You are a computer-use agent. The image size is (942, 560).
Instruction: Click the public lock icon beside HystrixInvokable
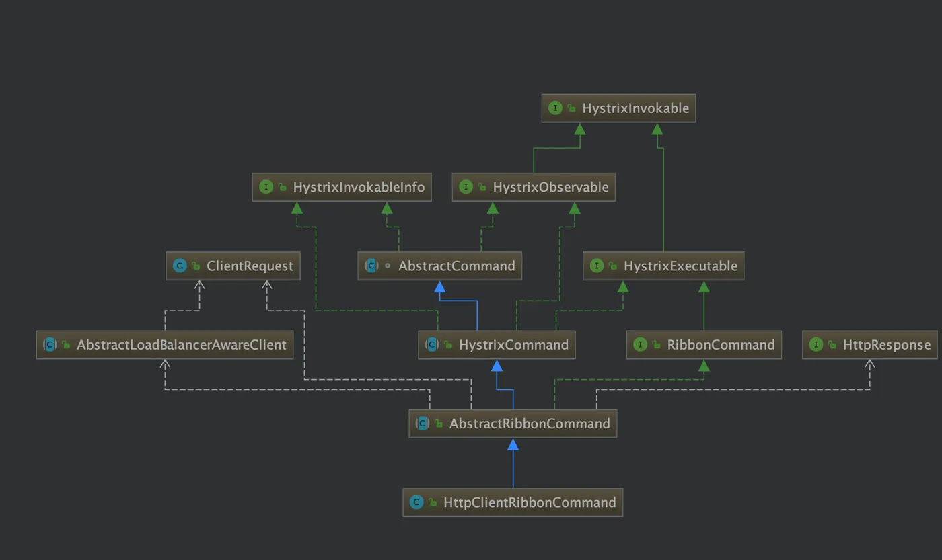click(571, 108)
